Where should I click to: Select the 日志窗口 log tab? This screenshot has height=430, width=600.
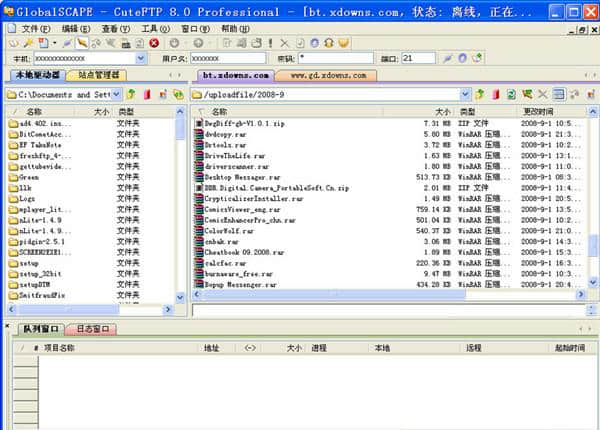click(92, 329)
